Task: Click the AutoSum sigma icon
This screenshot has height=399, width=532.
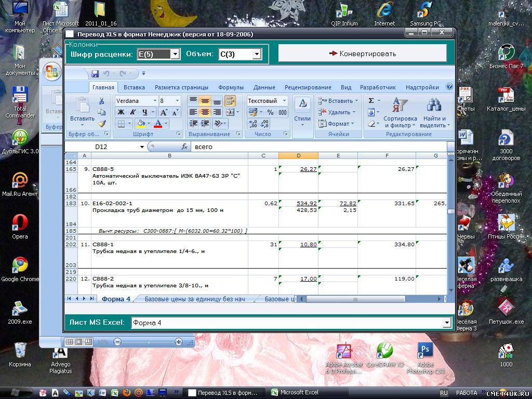Action: [x=371, y=101]
